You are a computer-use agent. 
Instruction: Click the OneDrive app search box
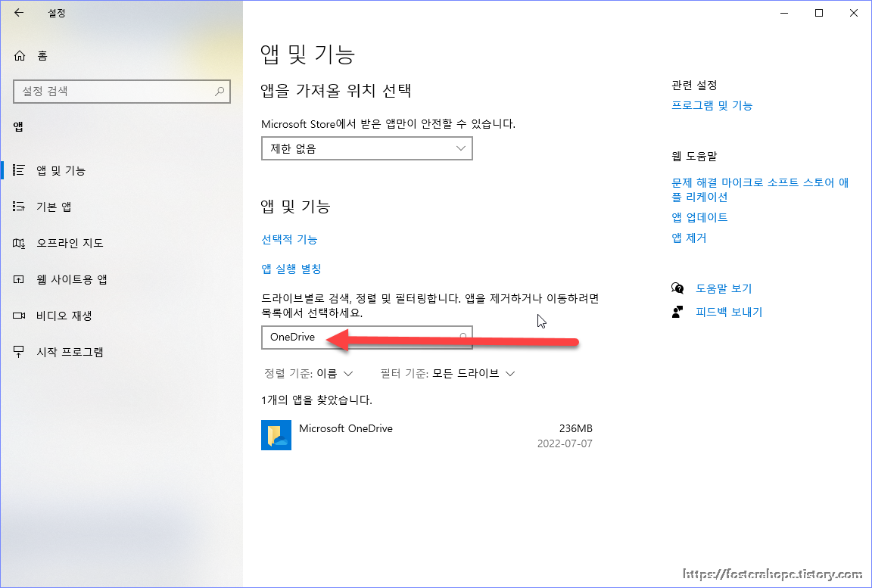[x=367, y=338]
